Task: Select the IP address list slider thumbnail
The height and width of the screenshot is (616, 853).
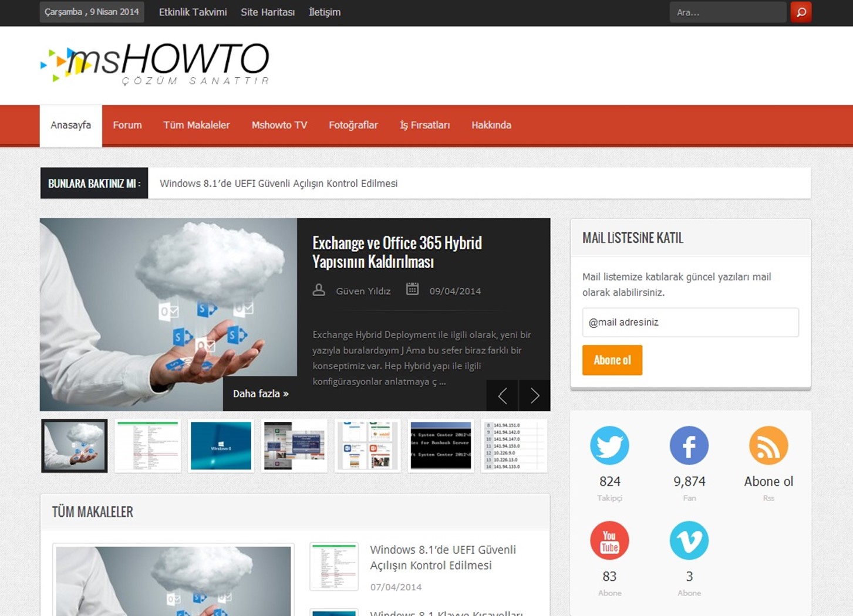Action: [x=514, y=446]
